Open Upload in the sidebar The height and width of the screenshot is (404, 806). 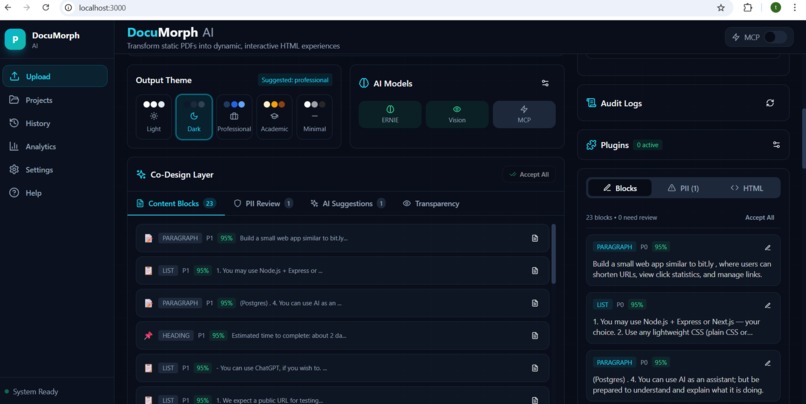55,77
